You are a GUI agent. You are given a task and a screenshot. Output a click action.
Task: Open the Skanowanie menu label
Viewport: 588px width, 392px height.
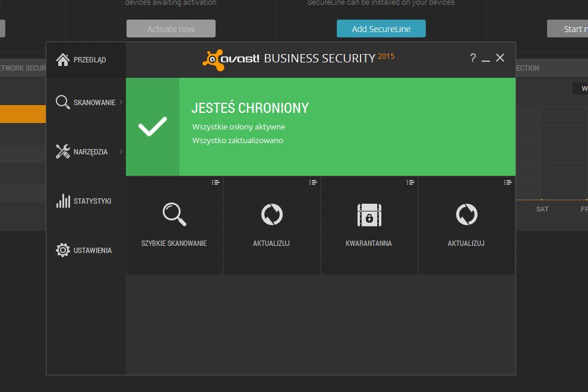coord(94,102)
